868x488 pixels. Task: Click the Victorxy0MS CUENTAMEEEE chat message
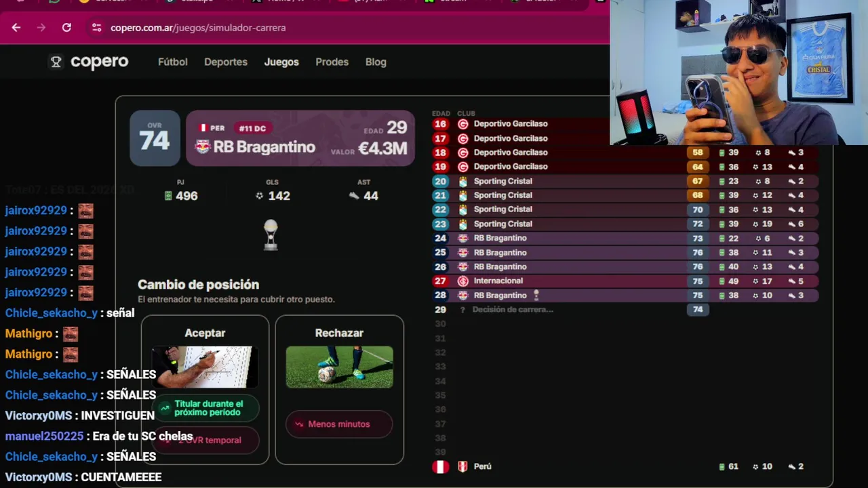[83, 477]
